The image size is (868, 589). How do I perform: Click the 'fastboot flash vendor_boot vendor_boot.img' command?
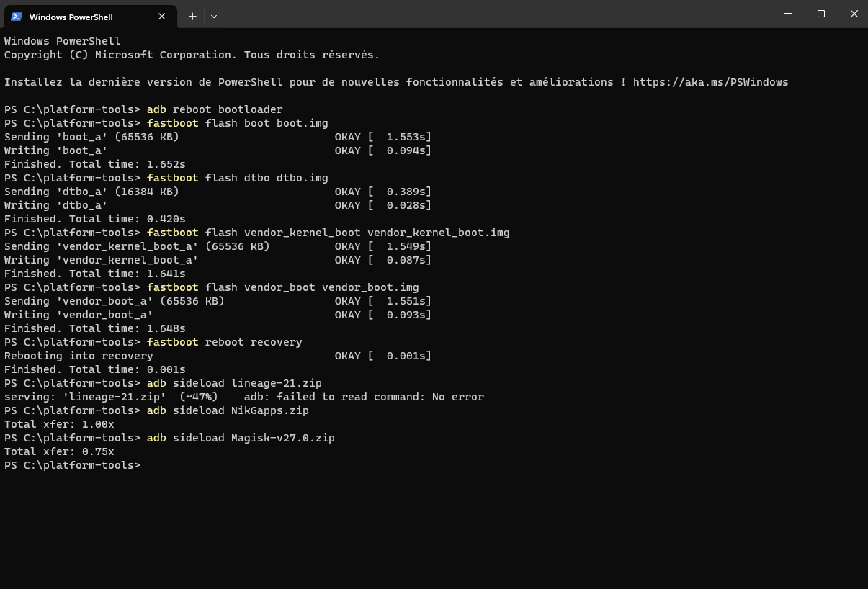[x=282, y=287]
